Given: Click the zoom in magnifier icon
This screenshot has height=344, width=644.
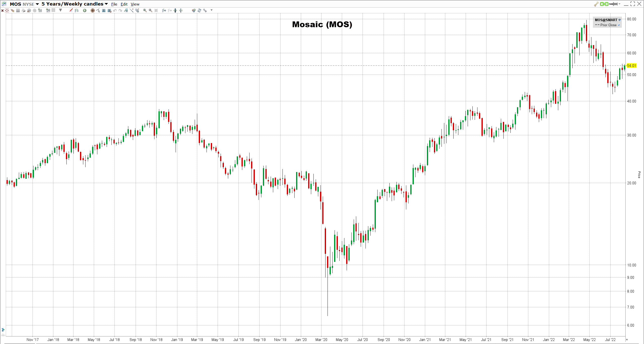Looking at the screenshot, I should tap(145, 10).
